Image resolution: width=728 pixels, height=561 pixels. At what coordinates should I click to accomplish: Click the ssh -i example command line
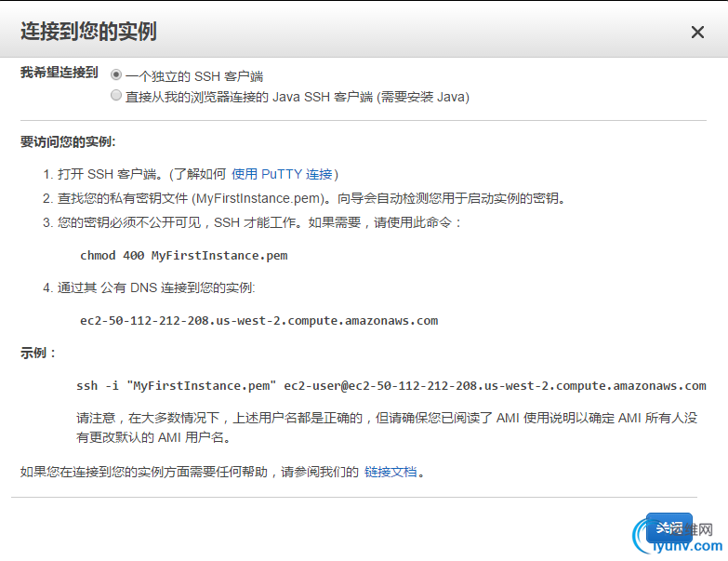390,385
